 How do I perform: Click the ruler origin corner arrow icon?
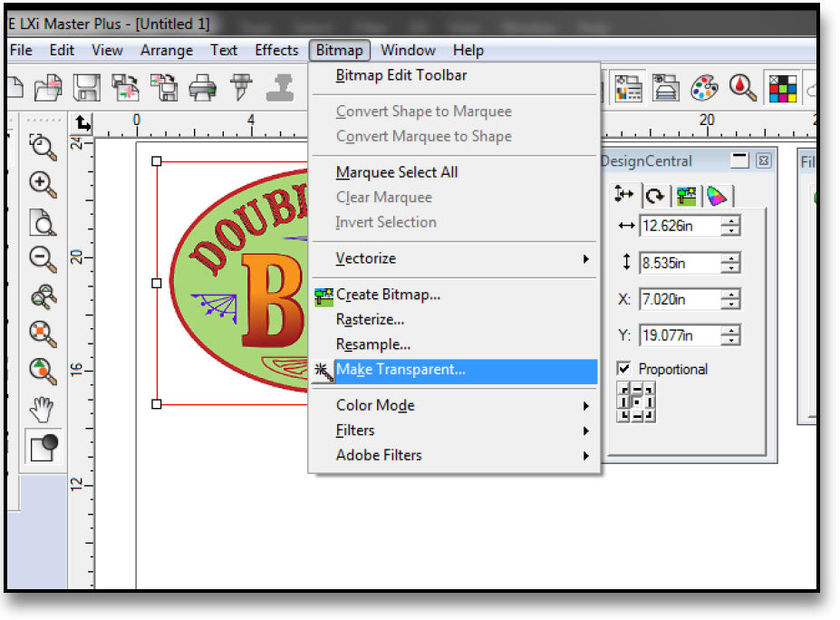point(83,124)
